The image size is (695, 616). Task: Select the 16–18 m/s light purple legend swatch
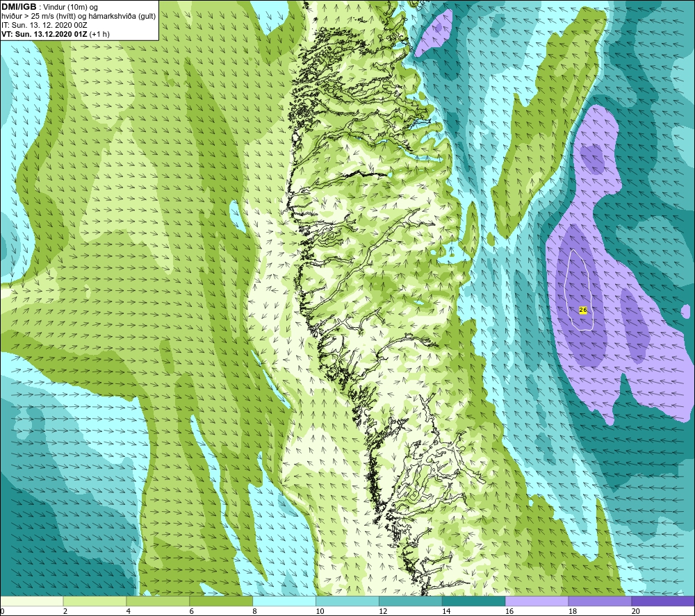tap(537, 601)
